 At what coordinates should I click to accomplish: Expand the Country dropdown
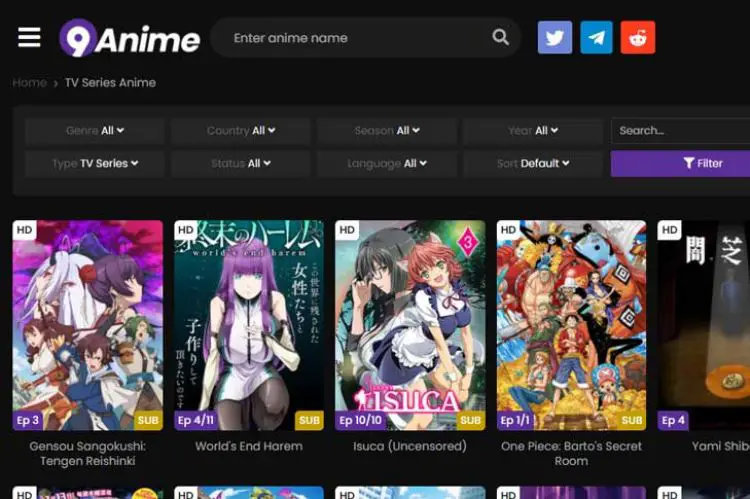point(241,131)
